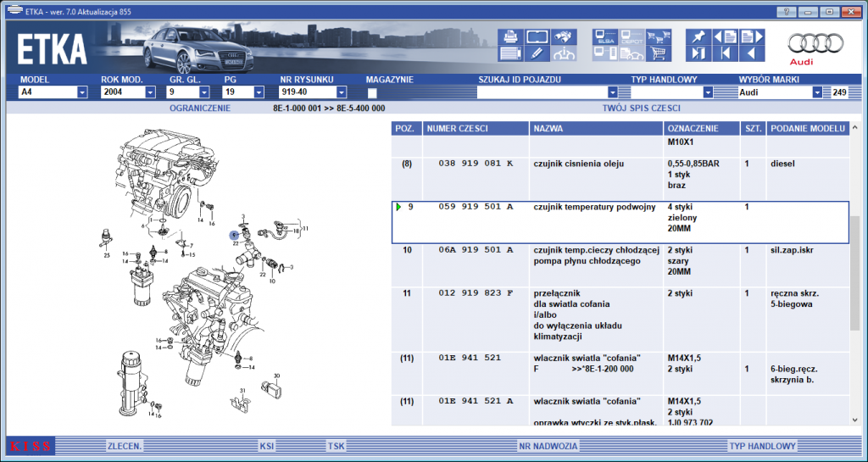Open the TYP HANDLOWY dropdown
868x462 pixels.
pos(708,92)
